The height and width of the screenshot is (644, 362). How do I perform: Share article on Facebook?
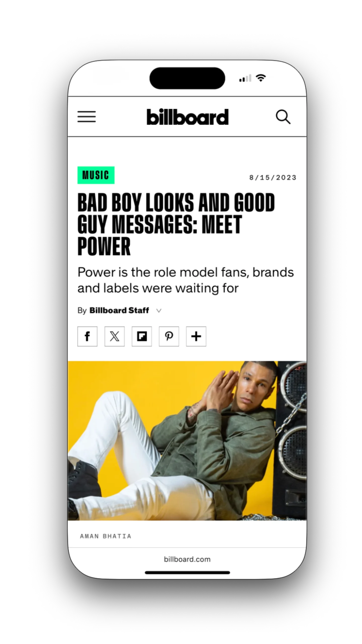(87, 336)
